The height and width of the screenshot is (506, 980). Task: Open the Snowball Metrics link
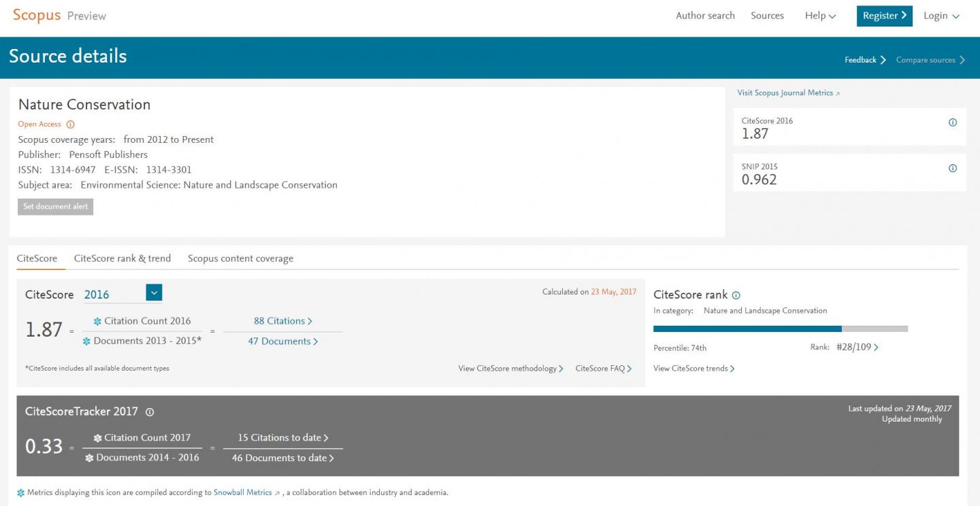point(242,492)
